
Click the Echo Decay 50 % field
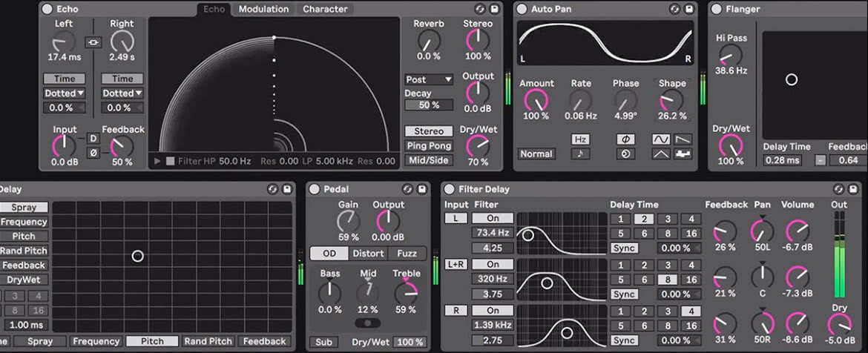[x=429, y=105]
